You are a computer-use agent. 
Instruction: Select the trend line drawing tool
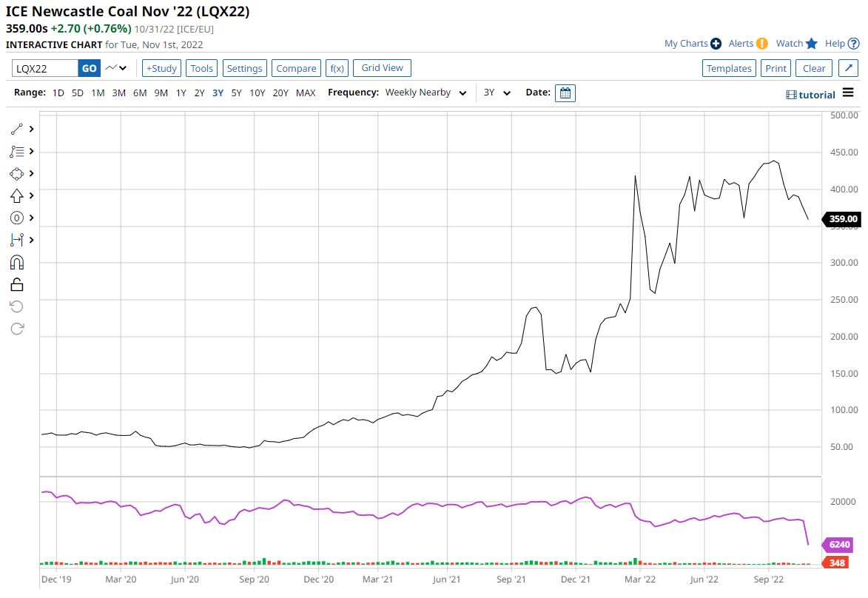pyautogui.click(x=16, y=129)
